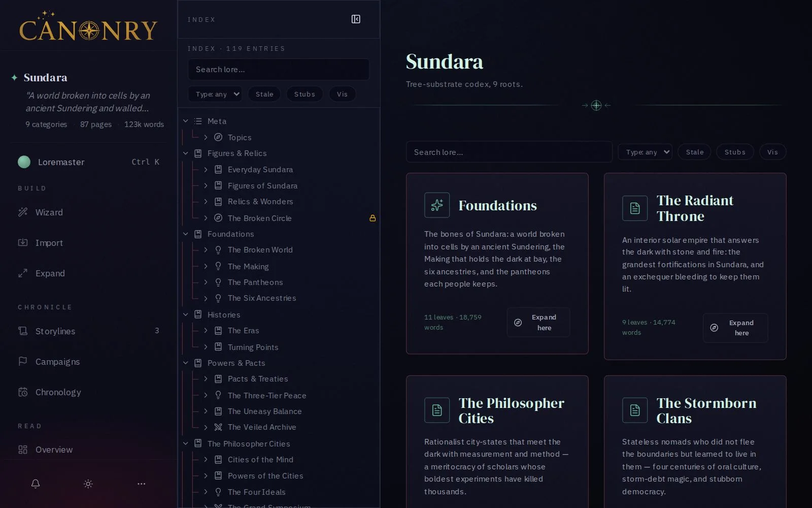Click The Philosopher Cities document icon
The height and width of the screenshot is (508, 812).
pos(437,410)
